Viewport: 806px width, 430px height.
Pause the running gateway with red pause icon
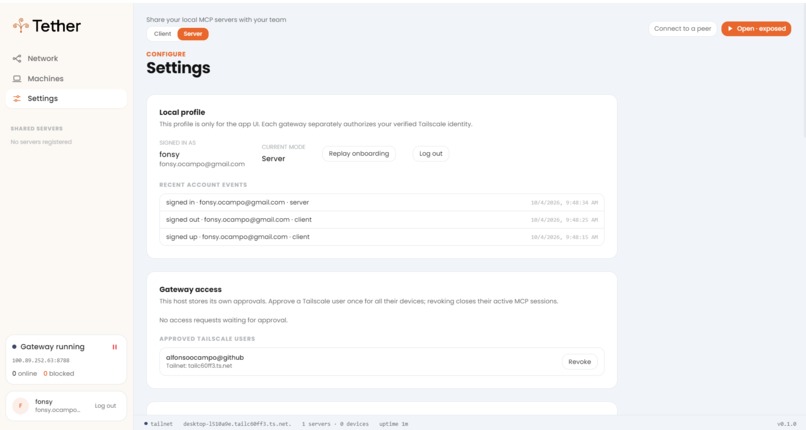tap(115, 347)
